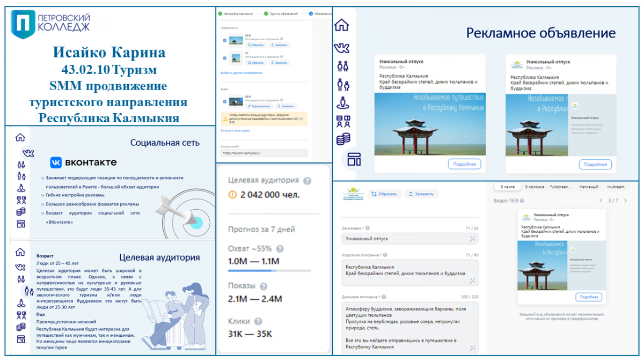
Task: Click the VK logo icon on the Рекламное объявление slide
Action: click(x=342, y=48)
